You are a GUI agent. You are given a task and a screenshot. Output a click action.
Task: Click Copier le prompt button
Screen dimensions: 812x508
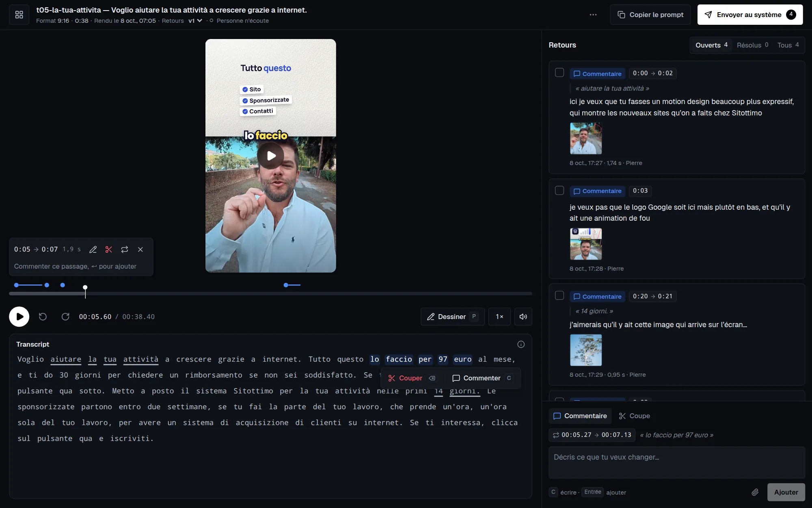click(x=650, y=15)
